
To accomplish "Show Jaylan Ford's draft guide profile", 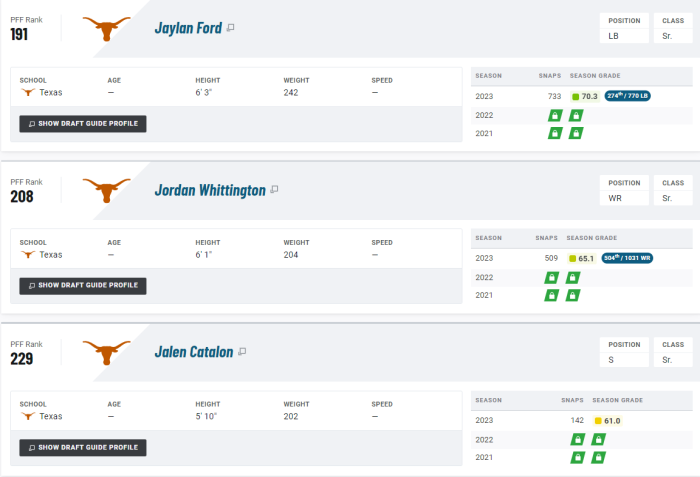I will coord(83,124).
